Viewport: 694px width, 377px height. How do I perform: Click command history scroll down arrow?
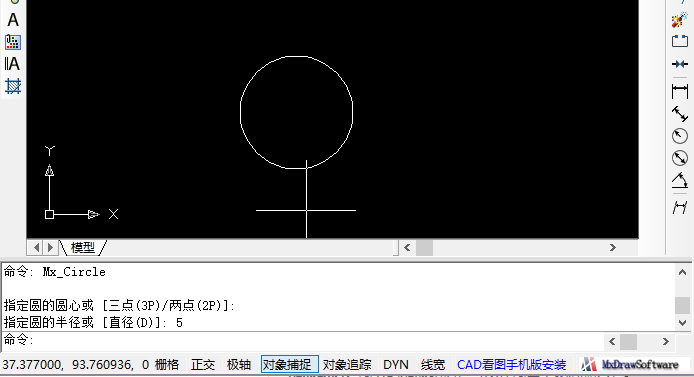(x=682, y=323)
